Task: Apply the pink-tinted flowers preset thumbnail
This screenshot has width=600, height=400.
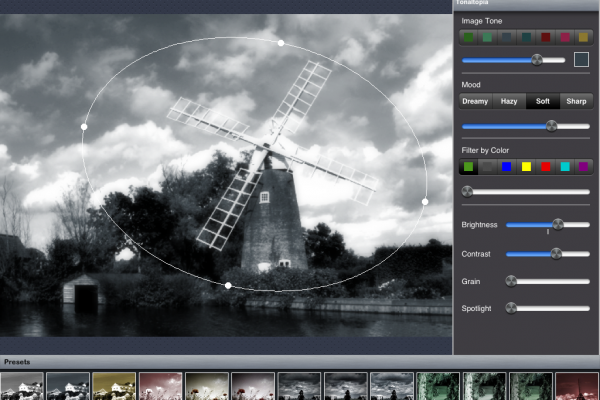Action: coord(160,386)
